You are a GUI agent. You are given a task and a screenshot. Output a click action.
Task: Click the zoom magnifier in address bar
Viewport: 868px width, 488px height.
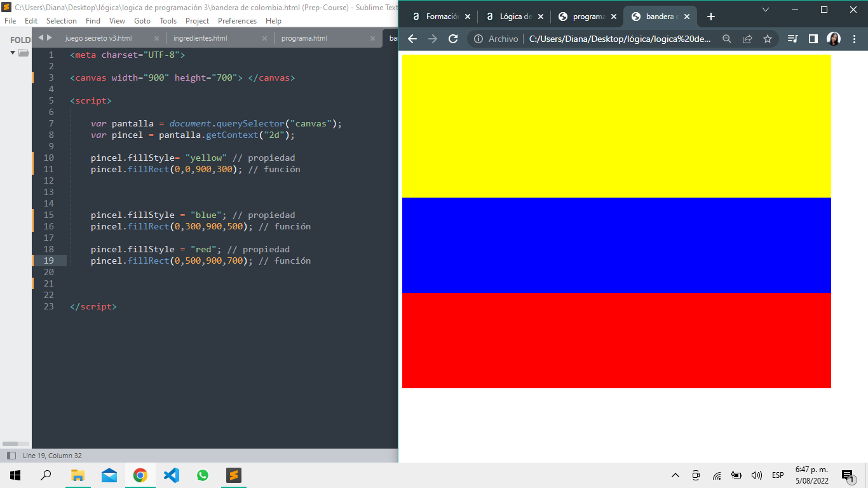point(727,39)
